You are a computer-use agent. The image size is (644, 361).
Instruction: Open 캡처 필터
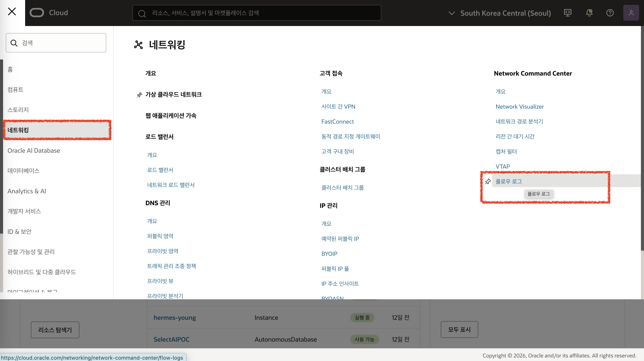click(506, 151)
